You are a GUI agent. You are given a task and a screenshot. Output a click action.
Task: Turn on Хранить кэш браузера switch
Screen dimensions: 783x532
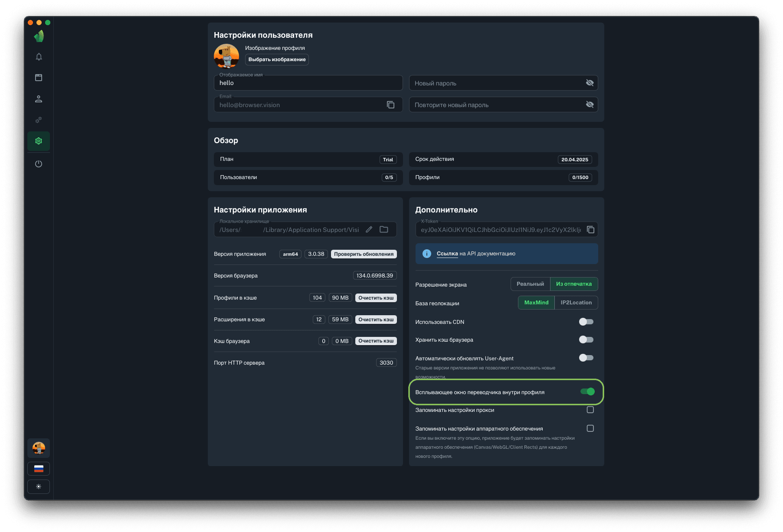pos(586,339)
